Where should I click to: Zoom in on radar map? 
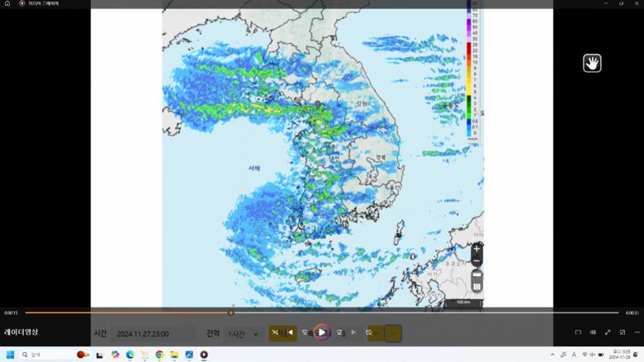tap(476, 248)
